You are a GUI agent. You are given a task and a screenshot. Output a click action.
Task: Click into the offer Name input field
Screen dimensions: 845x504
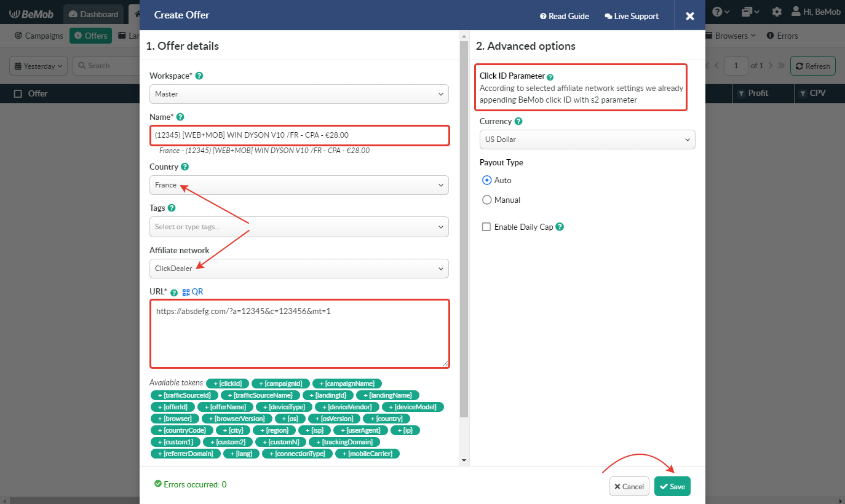299,135
